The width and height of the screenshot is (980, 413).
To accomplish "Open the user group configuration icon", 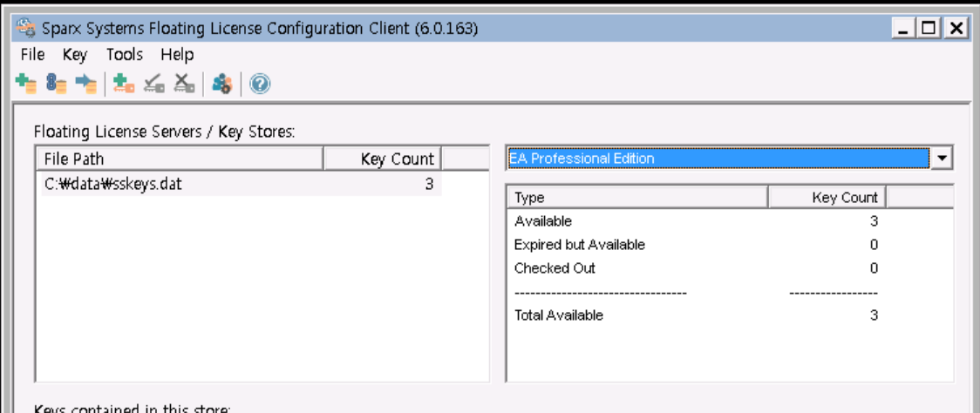I will click(221, 84).
